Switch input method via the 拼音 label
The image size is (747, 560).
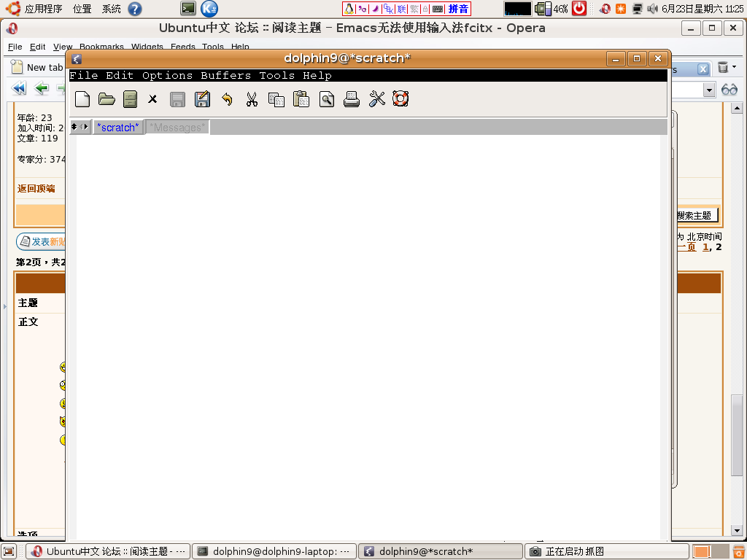tap(458, 9)
